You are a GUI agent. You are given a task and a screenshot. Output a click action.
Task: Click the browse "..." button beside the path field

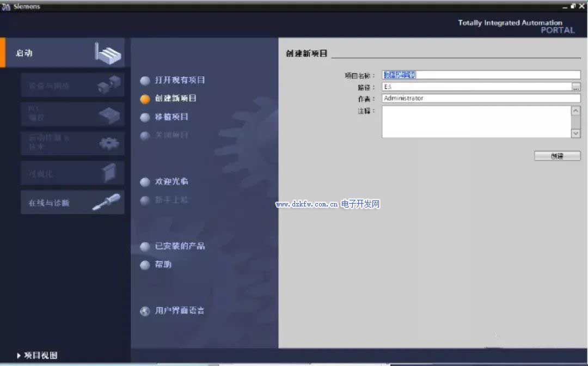[576, 87]
